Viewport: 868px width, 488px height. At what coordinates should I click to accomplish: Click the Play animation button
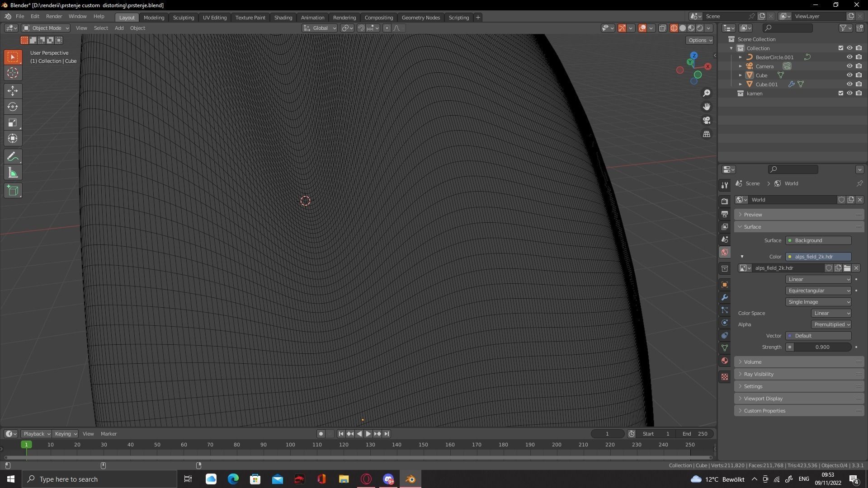pos(368,434)
